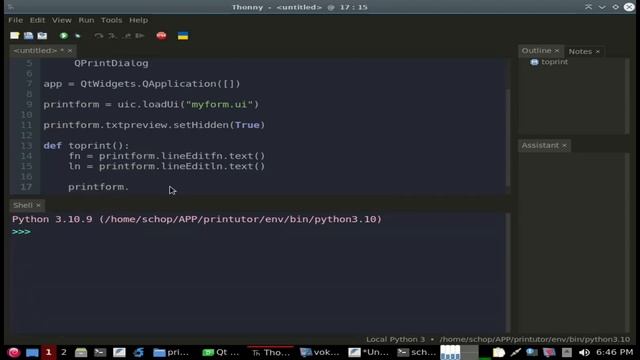Viewport: 640px width, 360px height.
Task: Click the Ukraine flag support icon
Action: coord(183,36)
